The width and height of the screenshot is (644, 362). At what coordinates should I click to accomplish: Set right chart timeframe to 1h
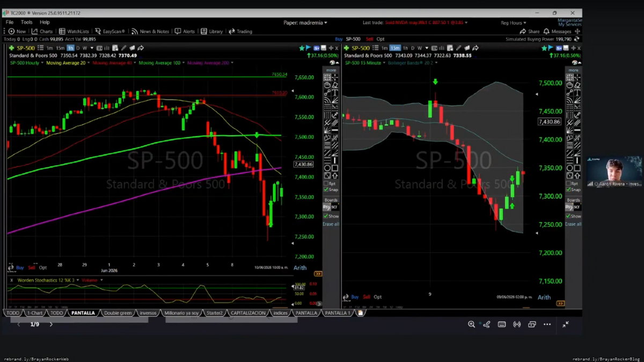click(405, 48)
